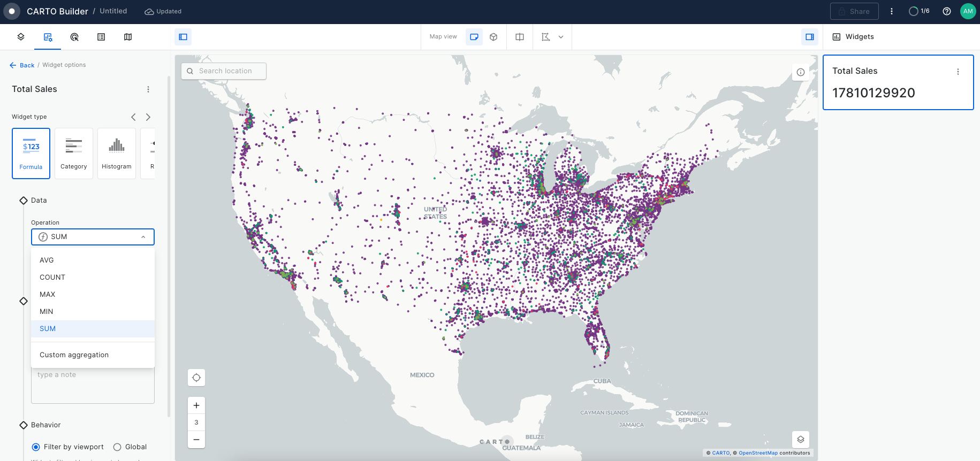Viewport: 980px width, 461px height.
Task: Click the locate me target icon
Action: (x=196, y=378)
